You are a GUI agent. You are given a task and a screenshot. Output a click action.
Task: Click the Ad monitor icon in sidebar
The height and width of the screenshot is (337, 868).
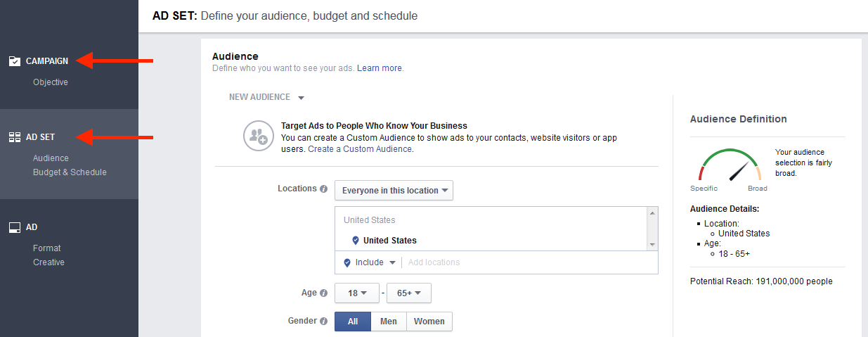click(14, 227)
